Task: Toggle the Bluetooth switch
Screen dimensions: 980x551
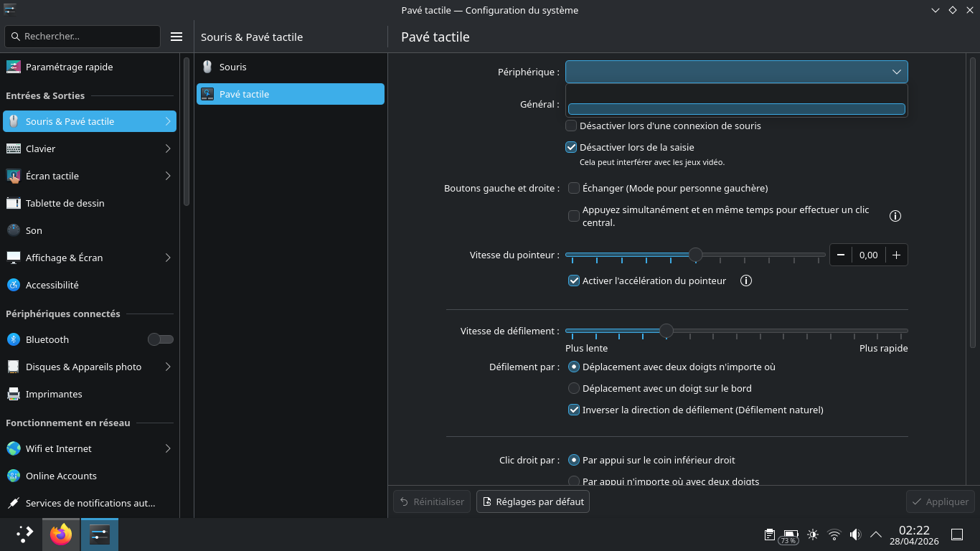Action: click(161, 339)
